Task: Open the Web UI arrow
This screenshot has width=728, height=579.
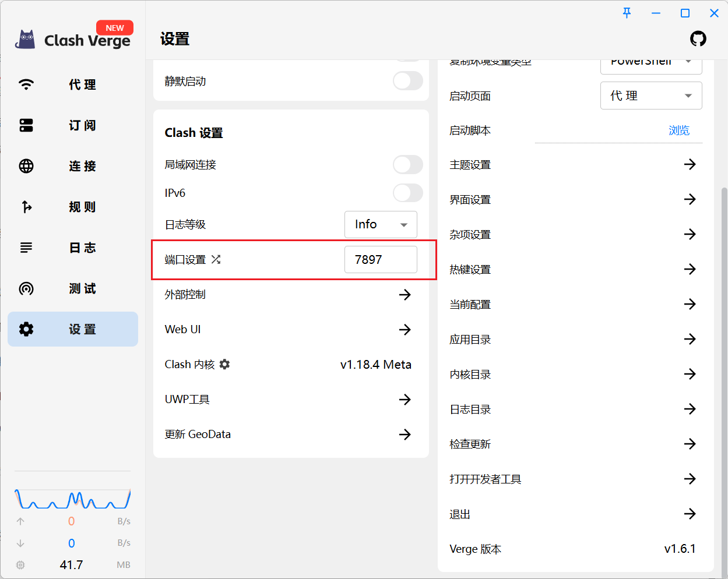Action: pyautogui.click(x=405, y=330)
